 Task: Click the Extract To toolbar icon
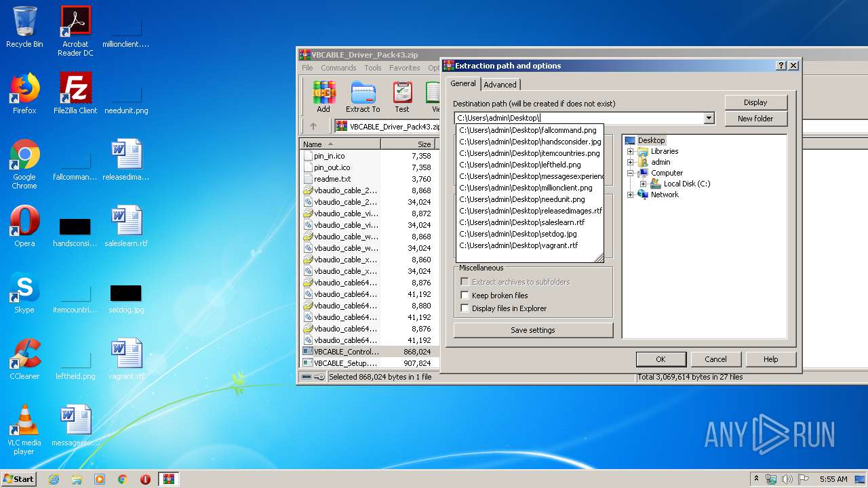click(363, 97)
